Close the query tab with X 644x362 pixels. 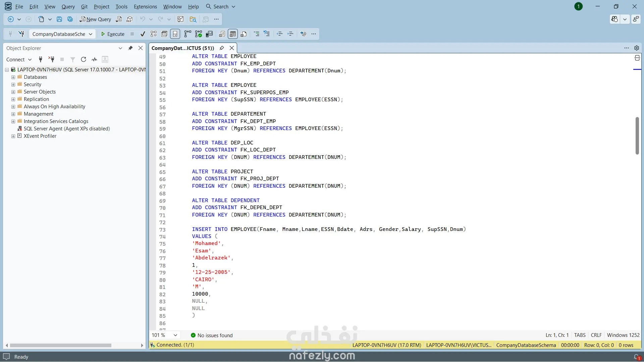pos(232,48)
